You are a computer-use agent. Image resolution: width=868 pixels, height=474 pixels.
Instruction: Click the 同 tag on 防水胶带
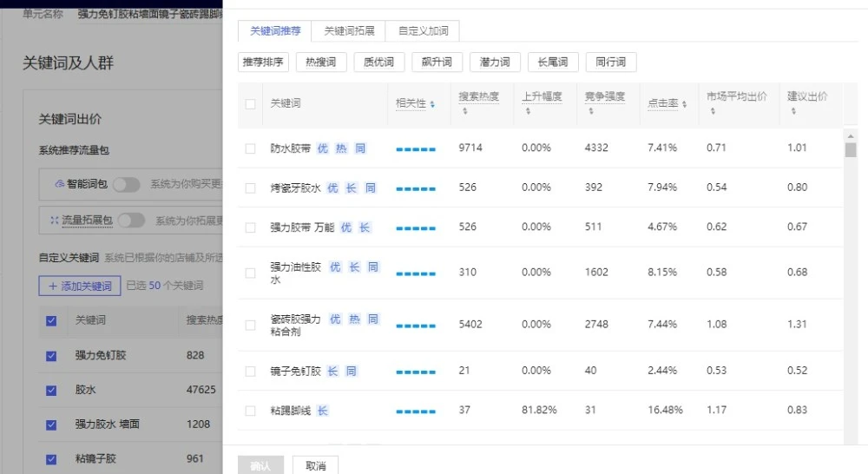pyautogui.click(x=360, y=148)
